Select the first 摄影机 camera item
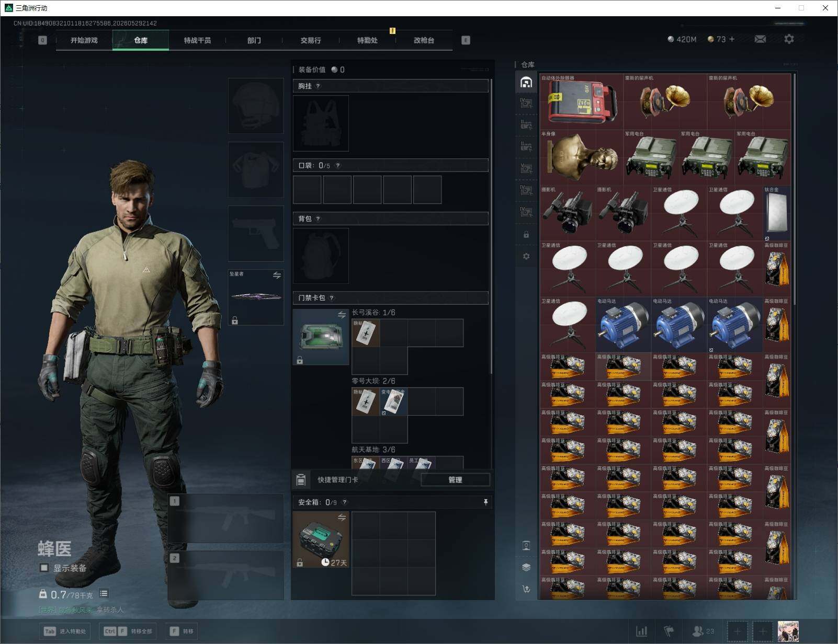 (x=568, y=213)
